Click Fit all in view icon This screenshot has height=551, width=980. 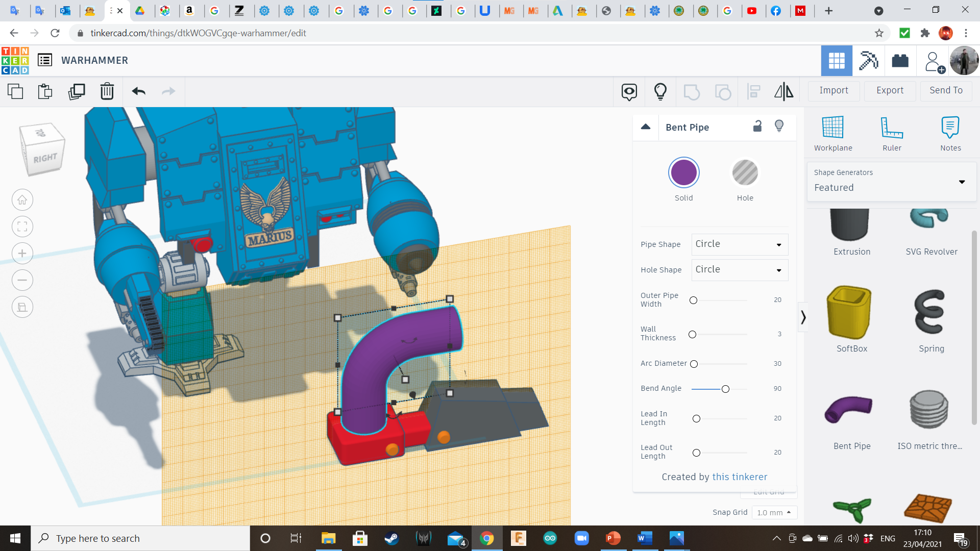pos(22,227)
